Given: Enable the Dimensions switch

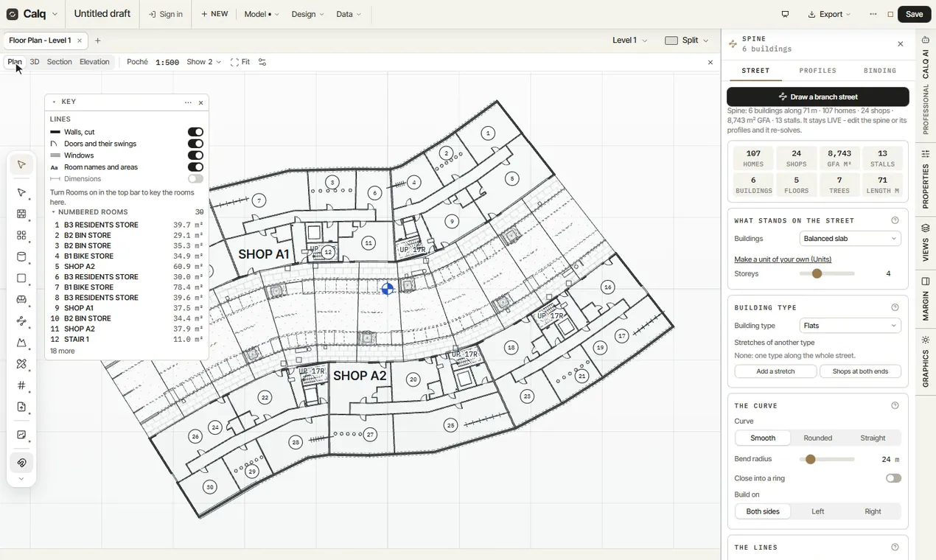Looking at the screenshot, I should (x=195, y=179).
